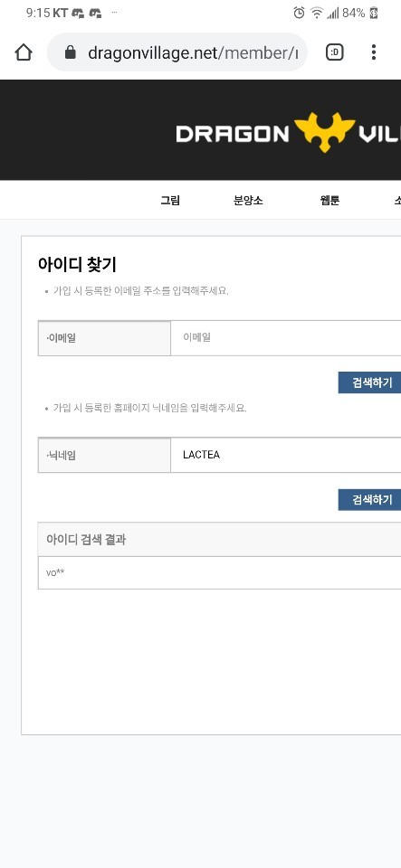
Task: Open the tab switcher icon
Action: click(x=335, y=52)
